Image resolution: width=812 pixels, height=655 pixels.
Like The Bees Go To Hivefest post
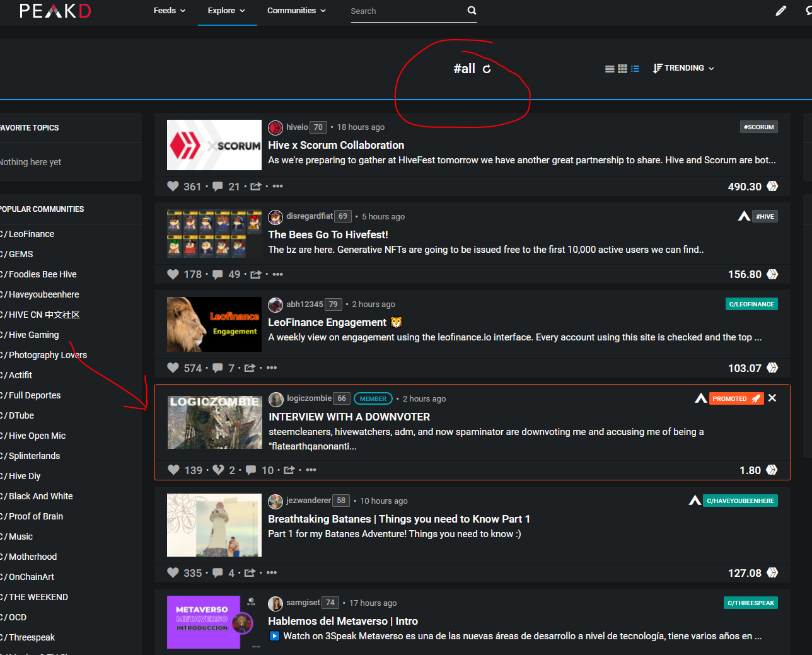click(x=173, y=274)
